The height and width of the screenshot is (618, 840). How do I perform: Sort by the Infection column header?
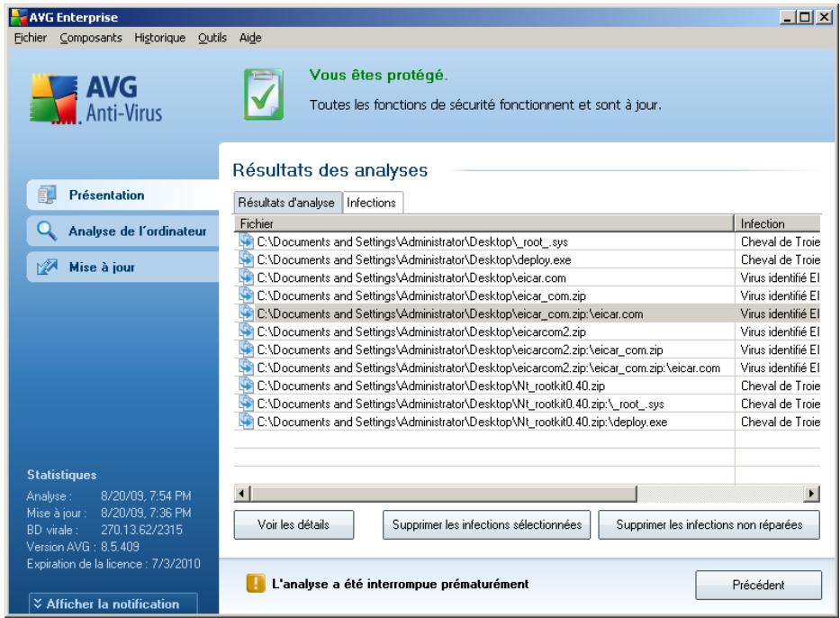[777, 223]
